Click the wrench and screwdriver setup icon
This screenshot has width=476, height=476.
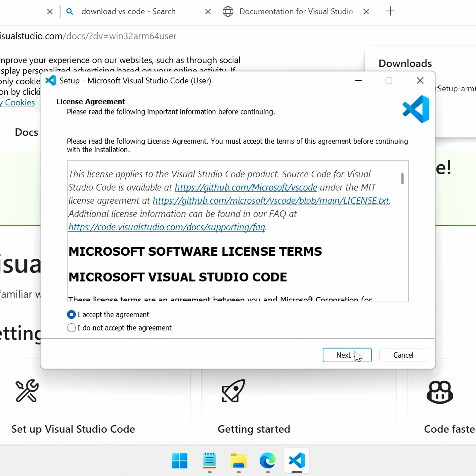click(x=27, y=391)
